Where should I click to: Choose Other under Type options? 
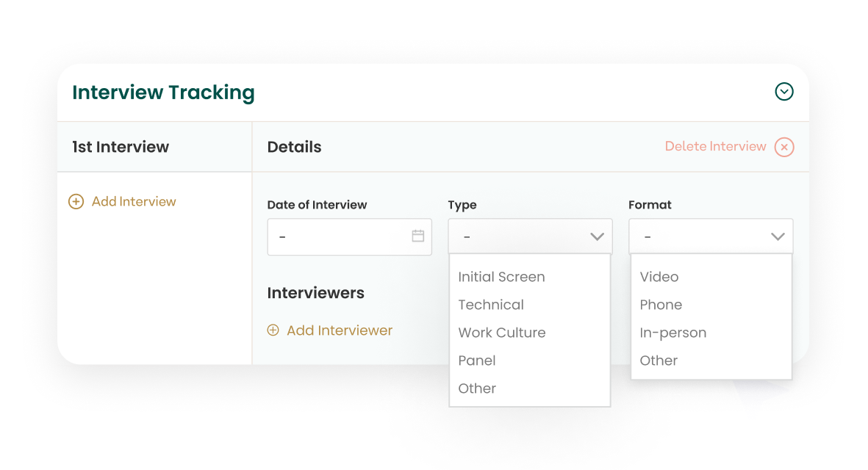[x=477, y=388]
